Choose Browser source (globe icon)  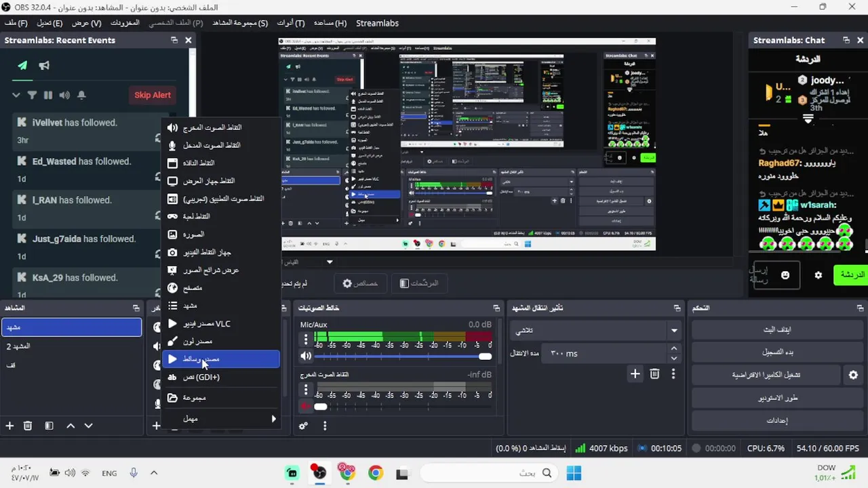point(221,288)
